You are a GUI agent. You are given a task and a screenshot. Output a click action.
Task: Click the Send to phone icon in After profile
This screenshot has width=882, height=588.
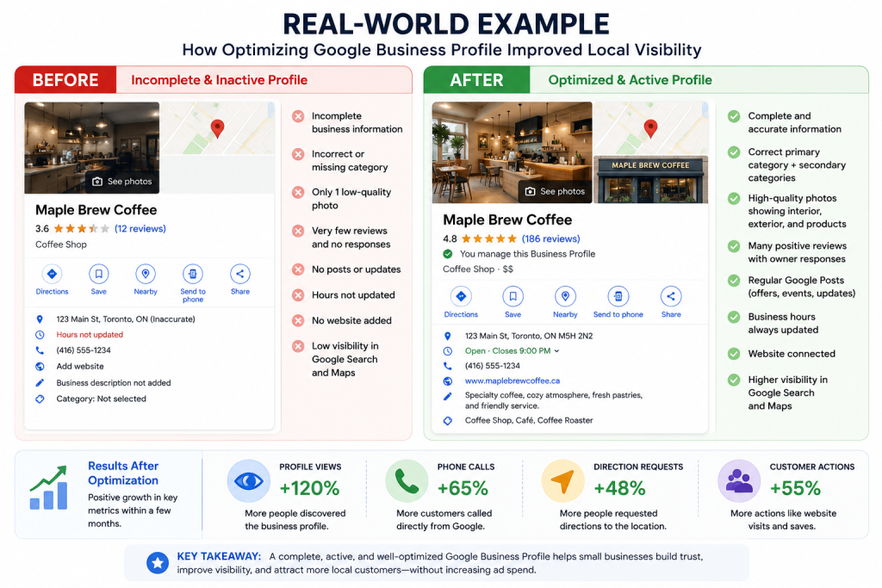(618, 296)
